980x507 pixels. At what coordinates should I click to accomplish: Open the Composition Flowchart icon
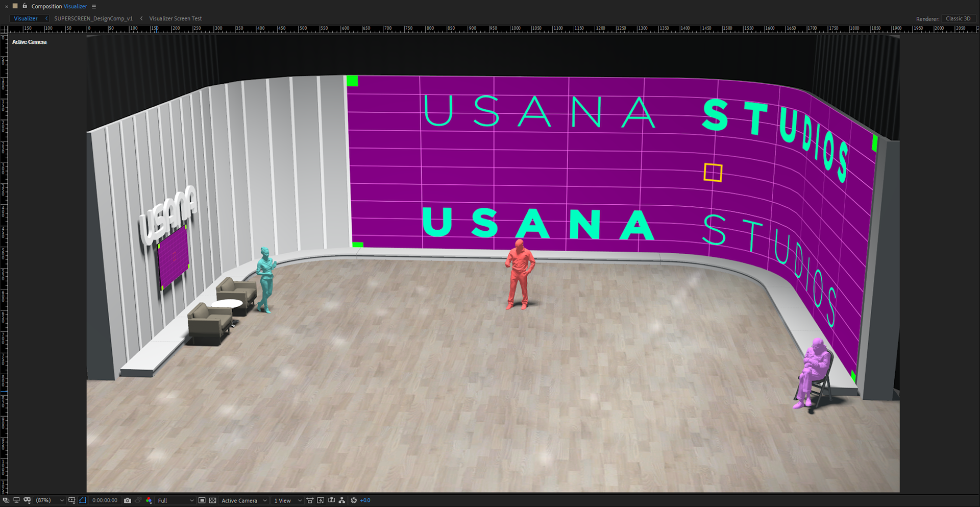click(x=342, y=500)
